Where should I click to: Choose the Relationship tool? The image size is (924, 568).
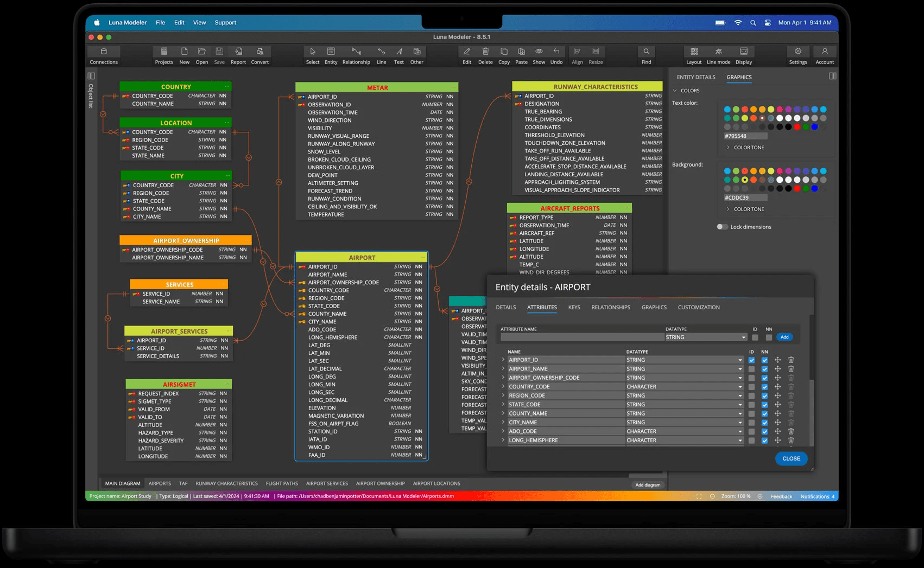tap(356, 52)
